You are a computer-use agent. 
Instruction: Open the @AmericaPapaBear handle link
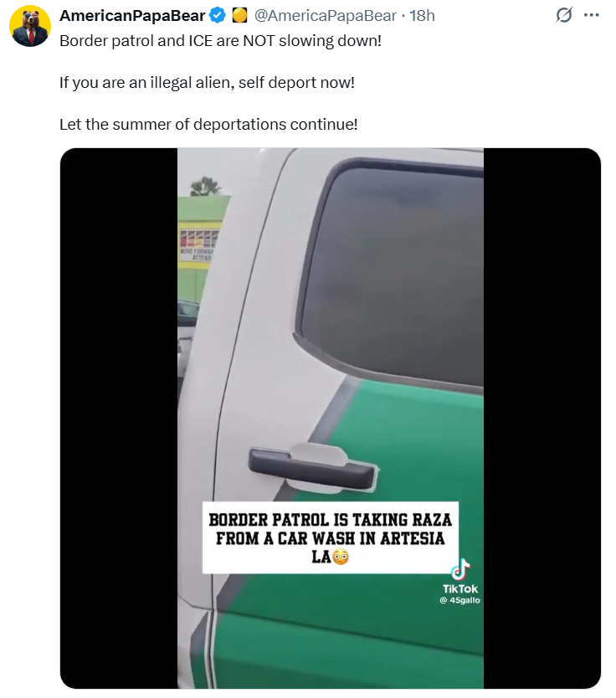325,16
